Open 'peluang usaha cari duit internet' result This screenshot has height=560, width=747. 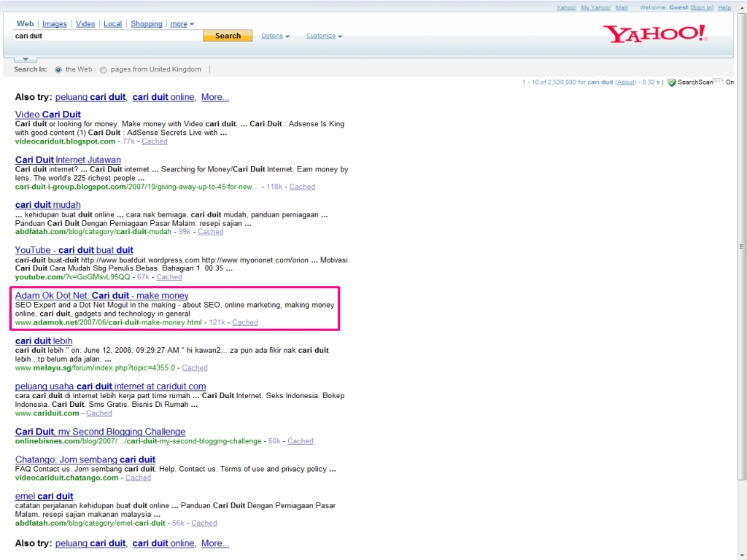click(x=110, y=386)
